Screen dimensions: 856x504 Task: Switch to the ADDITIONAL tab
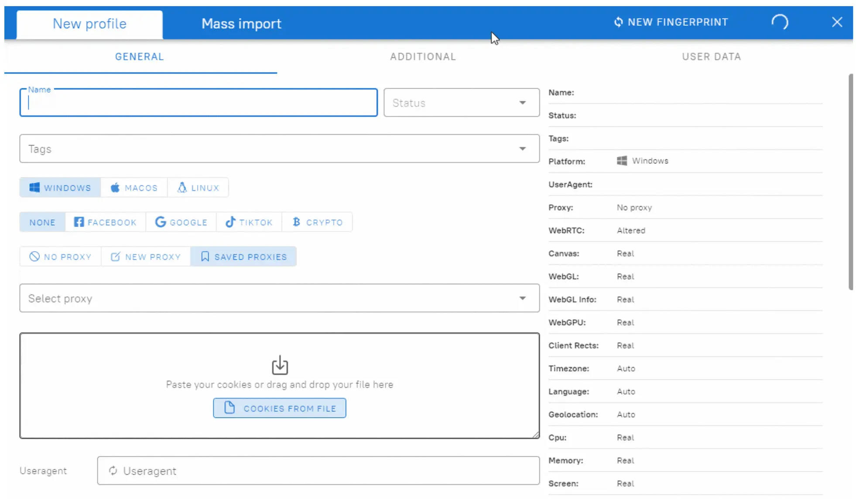(423, 56)
